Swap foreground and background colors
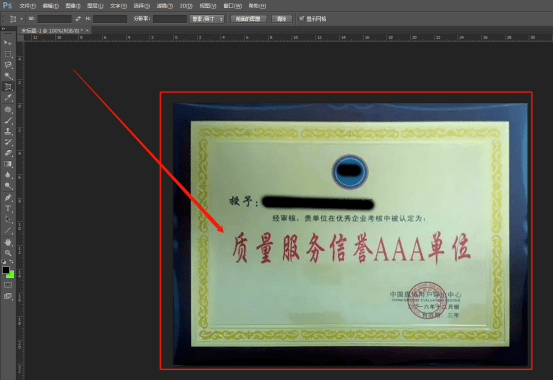This screenshot has height=381, width=553. pyautogui.click(x=11, y=262)
